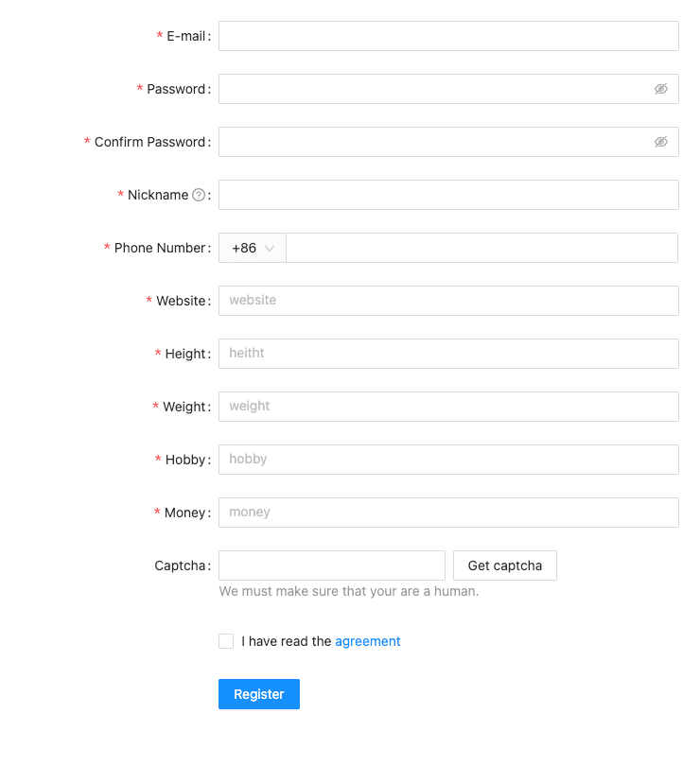
Task: Click the Nickname input field
Action: (448, 195)
